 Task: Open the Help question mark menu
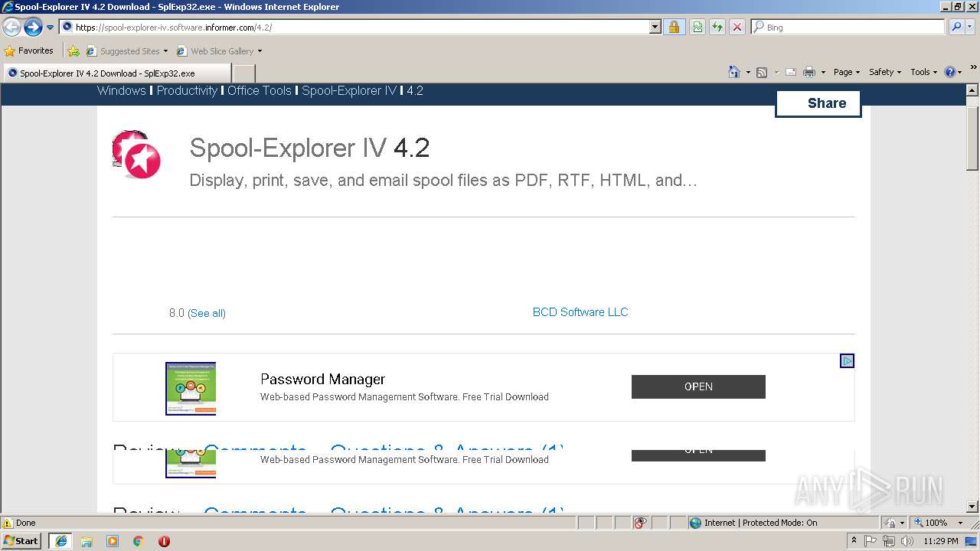point(953,72)
